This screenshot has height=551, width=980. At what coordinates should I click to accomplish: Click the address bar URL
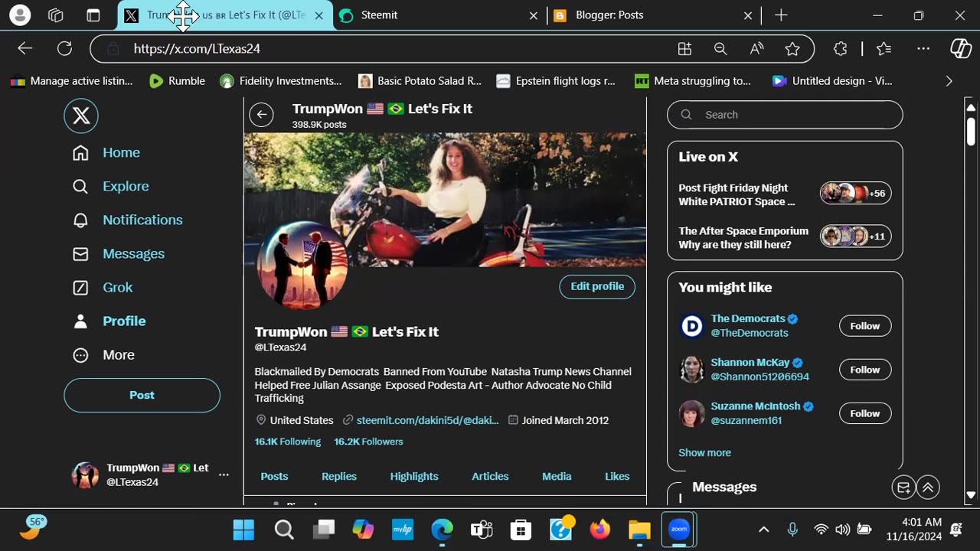(x=197, y=48)
